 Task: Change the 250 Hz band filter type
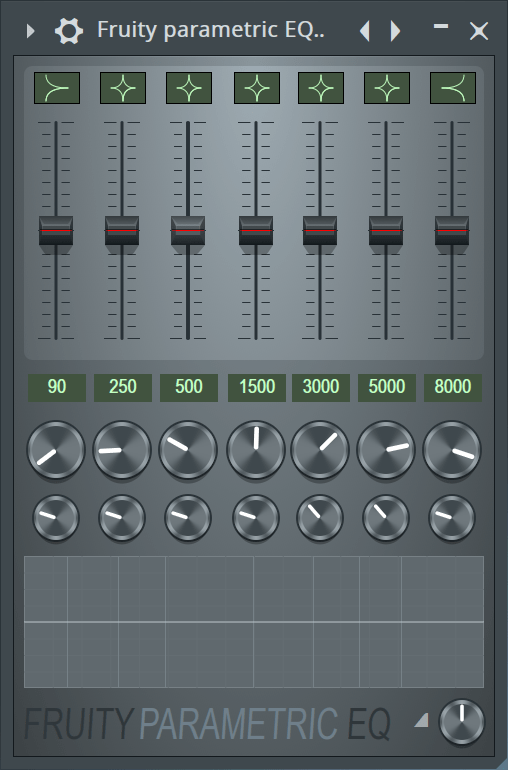(123, 88)
